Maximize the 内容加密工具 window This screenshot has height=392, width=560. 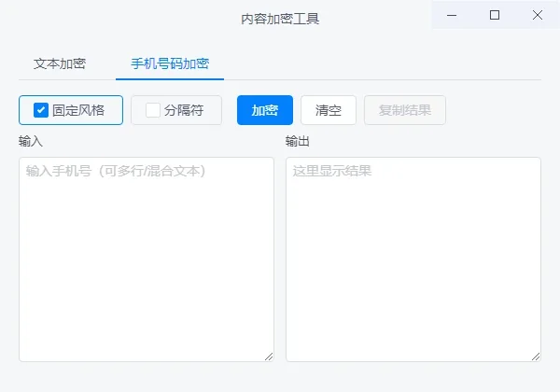tap(495, 15)
